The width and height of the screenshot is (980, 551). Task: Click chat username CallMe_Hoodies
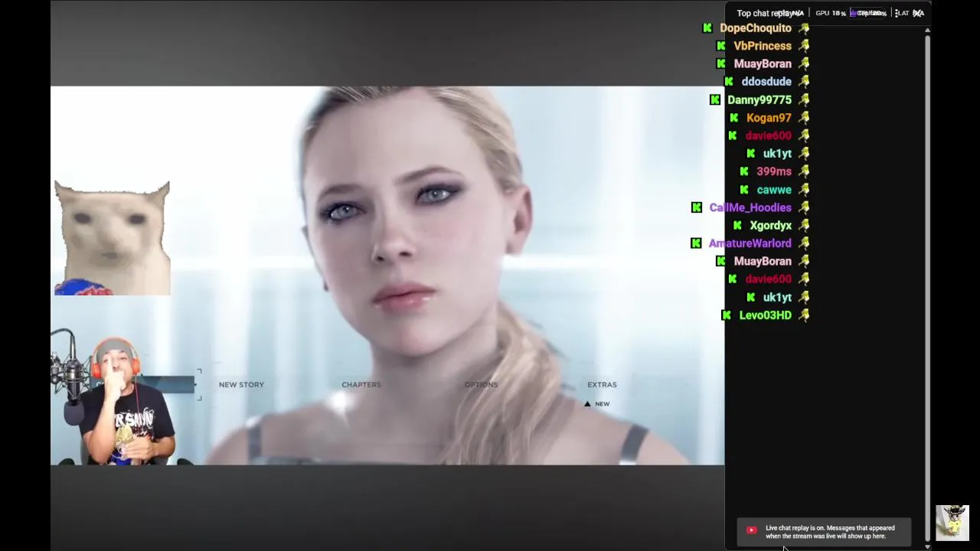[x=750, y=207]
